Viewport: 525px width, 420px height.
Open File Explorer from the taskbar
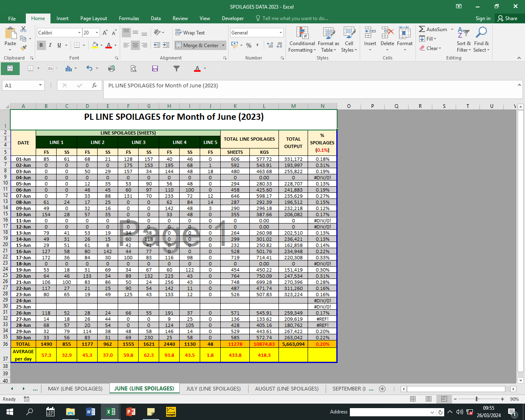pos(70,412)
